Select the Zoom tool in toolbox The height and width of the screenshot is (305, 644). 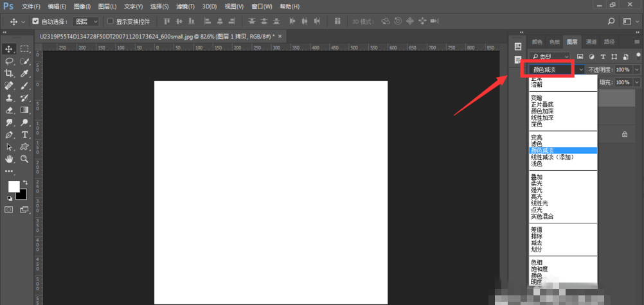(24, 159)
